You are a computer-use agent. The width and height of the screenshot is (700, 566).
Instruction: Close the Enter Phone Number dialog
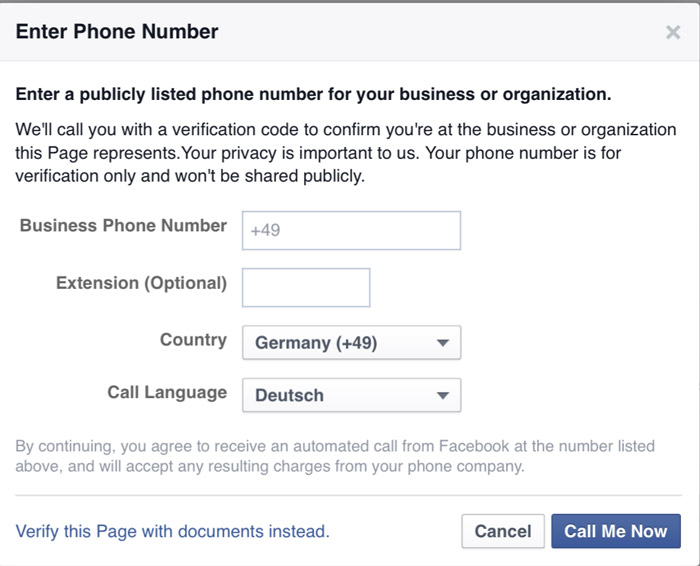tap(673, 33)
